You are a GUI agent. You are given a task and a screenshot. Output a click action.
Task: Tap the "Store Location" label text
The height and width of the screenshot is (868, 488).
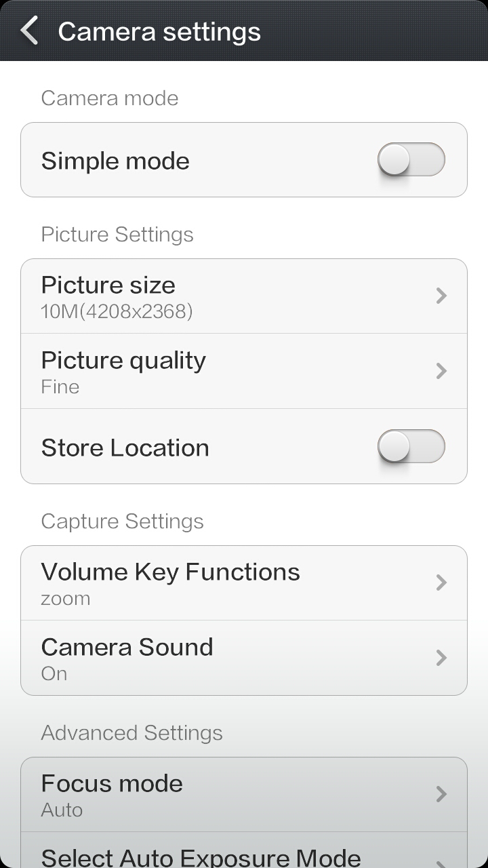point(125,448)
